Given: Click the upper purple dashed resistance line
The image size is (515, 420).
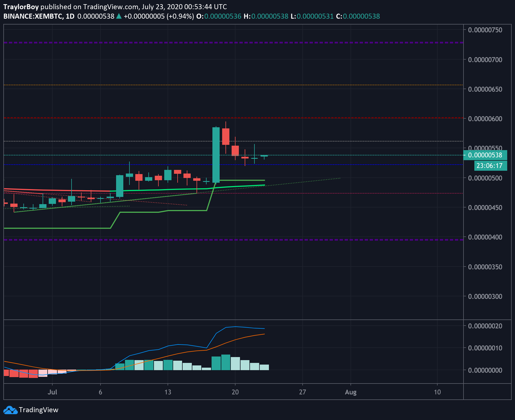Looking at the screenshot, I should (x=233, y=43).
